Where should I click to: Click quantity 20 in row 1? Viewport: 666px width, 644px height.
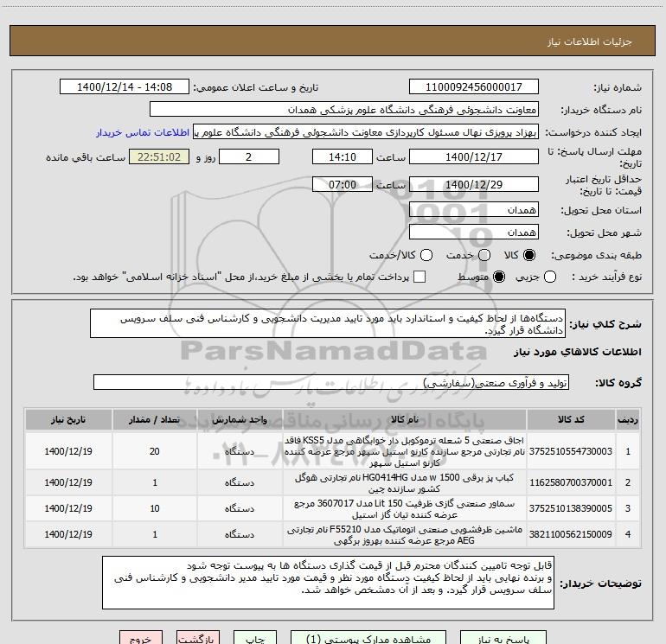click(x=155, y=451)
